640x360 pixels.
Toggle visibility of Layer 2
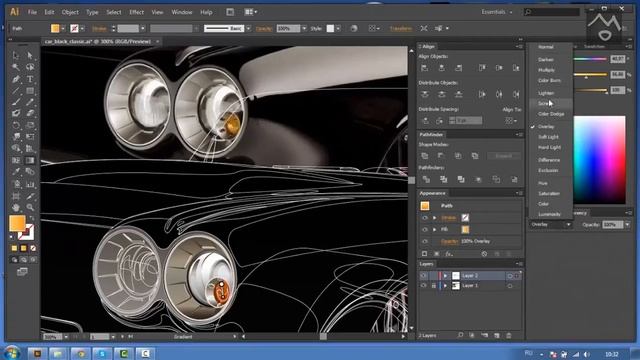coord(423,276)
